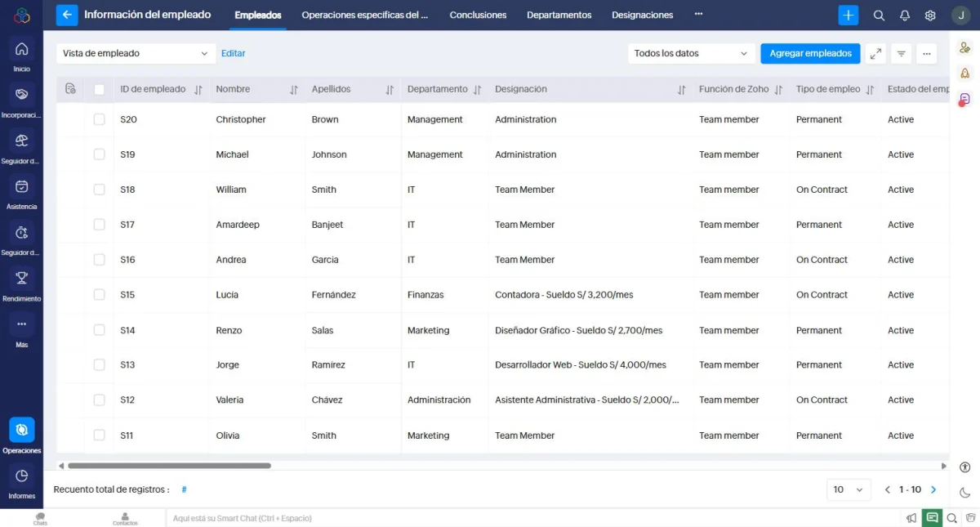The width and height of the screenshot is (980, 527).
Task: Open the Conclusiones tab
Action: (478, 15)
